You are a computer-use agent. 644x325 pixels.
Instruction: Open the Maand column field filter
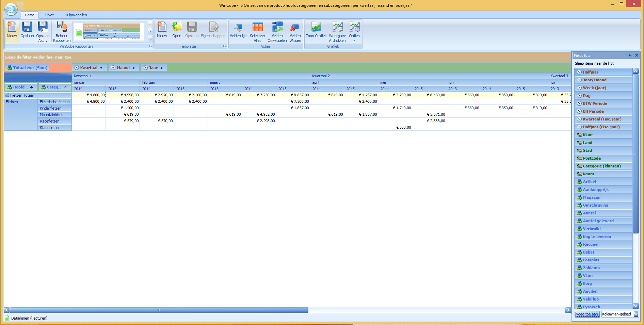[113, 68]
